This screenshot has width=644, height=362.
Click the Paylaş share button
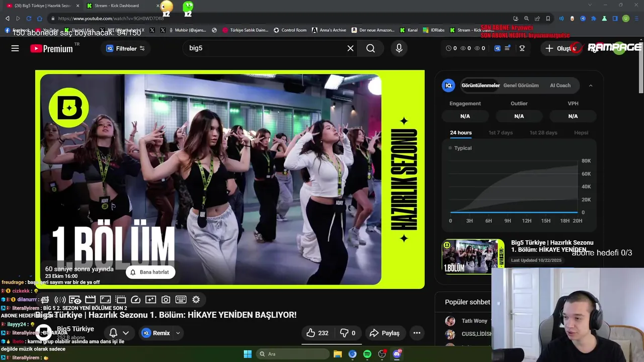tap(385, 333)
